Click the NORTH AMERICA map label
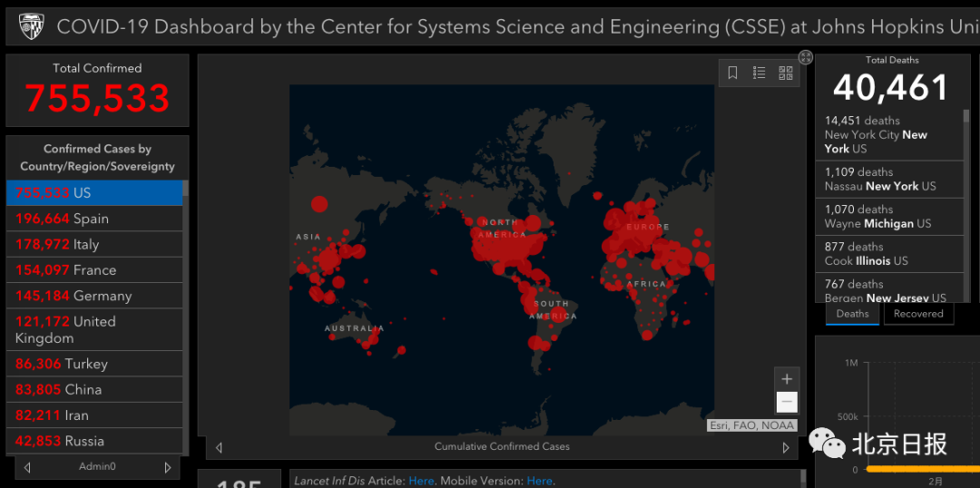The width and height of the screenshot is (980, 488). [503, 229]
